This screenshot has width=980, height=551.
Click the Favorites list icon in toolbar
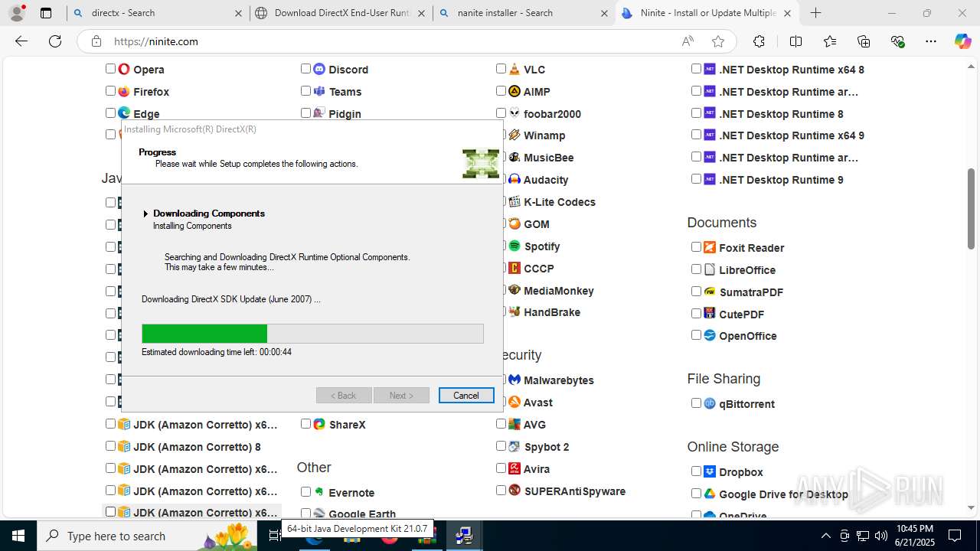[x=830, y=41]
